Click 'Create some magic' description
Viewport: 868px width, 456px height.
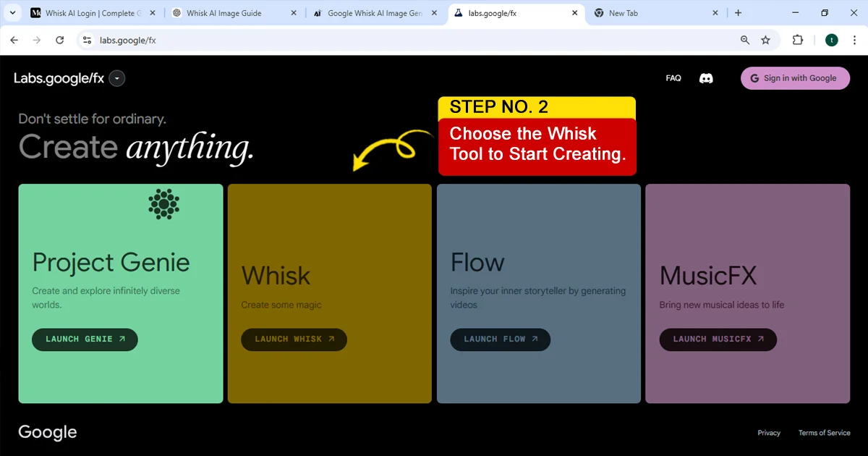(x=281, y=305)
